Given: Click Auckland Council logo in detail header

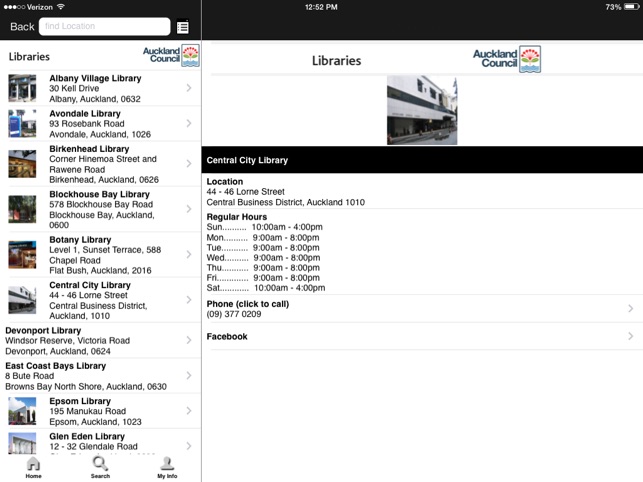Looking at the screenshot, I should click(507, 59).
